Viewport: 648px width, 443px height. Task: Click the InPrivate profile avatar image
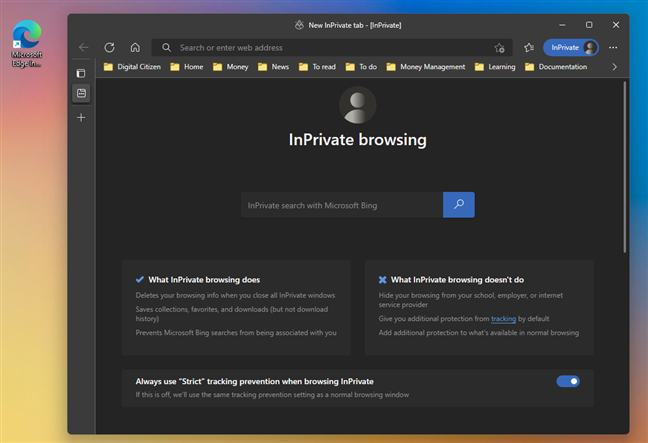(357, 105)
